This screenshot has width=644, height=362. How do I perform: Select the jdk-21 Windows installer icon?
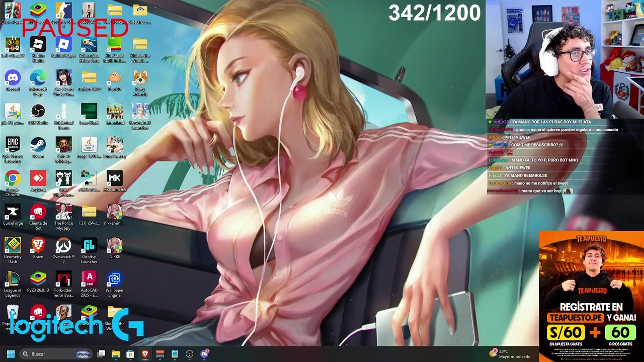point(13,115)
